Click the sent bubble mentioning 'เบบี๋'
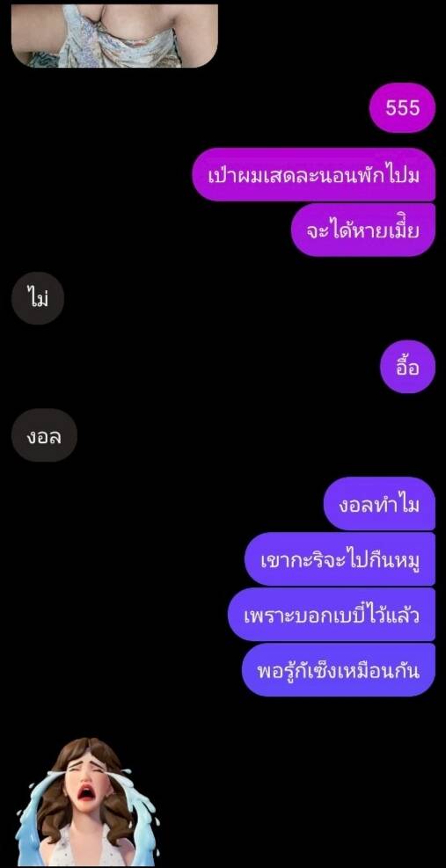This screenshot has width=446, height=868. click(332, 615)
